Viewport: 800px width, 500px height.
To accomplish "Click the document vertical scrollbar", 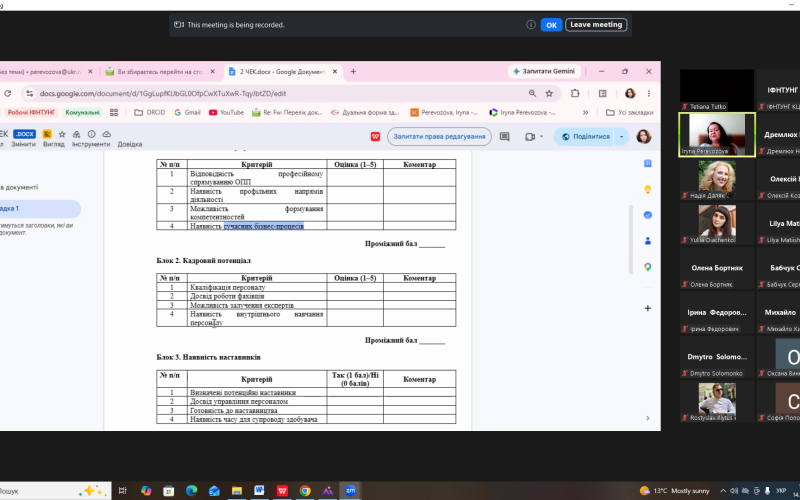I will (x=631, y=240).
